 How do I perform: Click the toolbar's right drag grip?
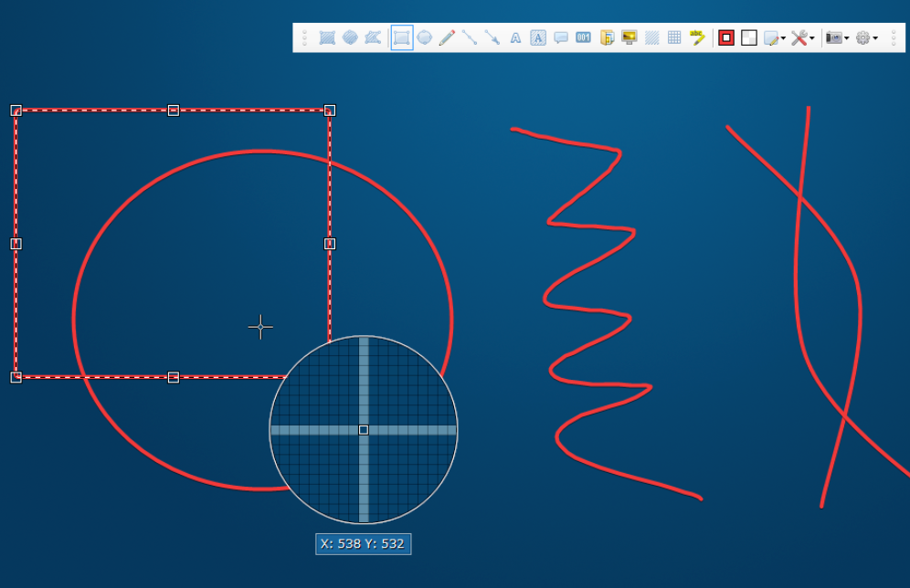pos(894,38)
